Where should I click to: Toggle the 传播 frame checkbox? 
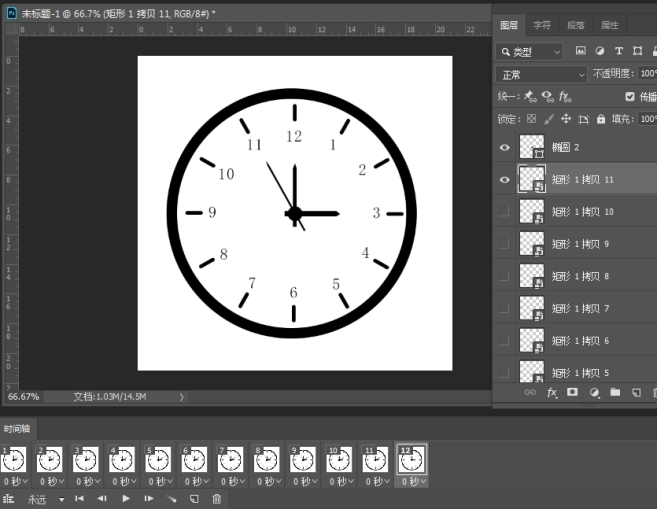click(629, 97)
